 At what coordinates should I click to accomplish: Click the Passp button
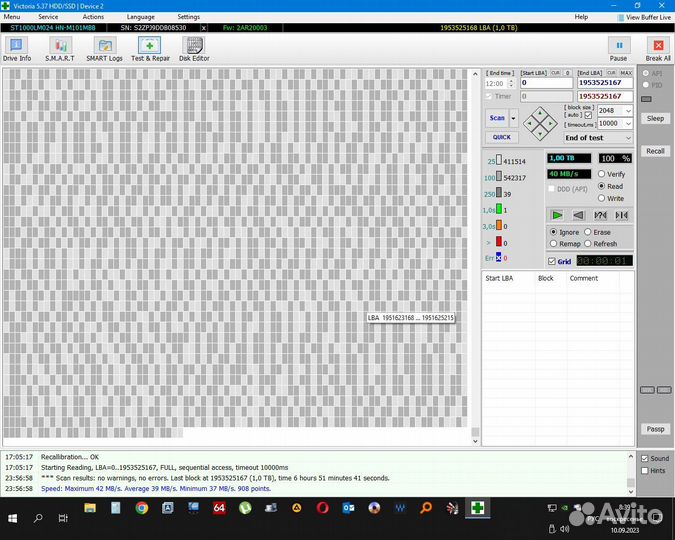655,429
